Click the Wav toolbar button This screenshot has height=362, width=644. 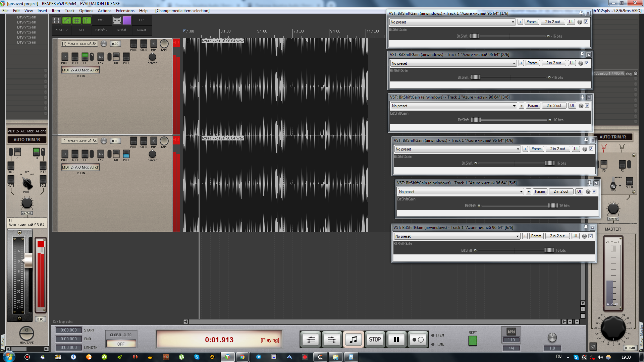tap(101, 20)
